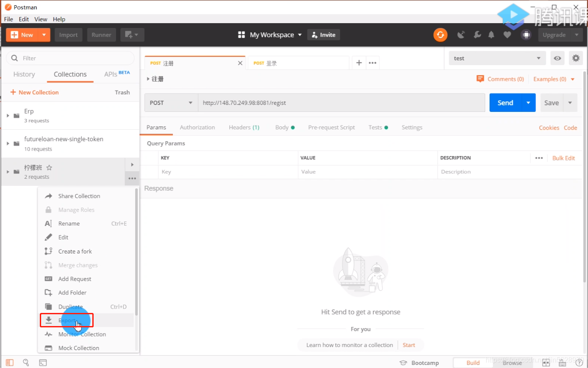This screenshot has height=368, width=588.
Task: Open the Authorization tab
Action: (x=197, y=127)
